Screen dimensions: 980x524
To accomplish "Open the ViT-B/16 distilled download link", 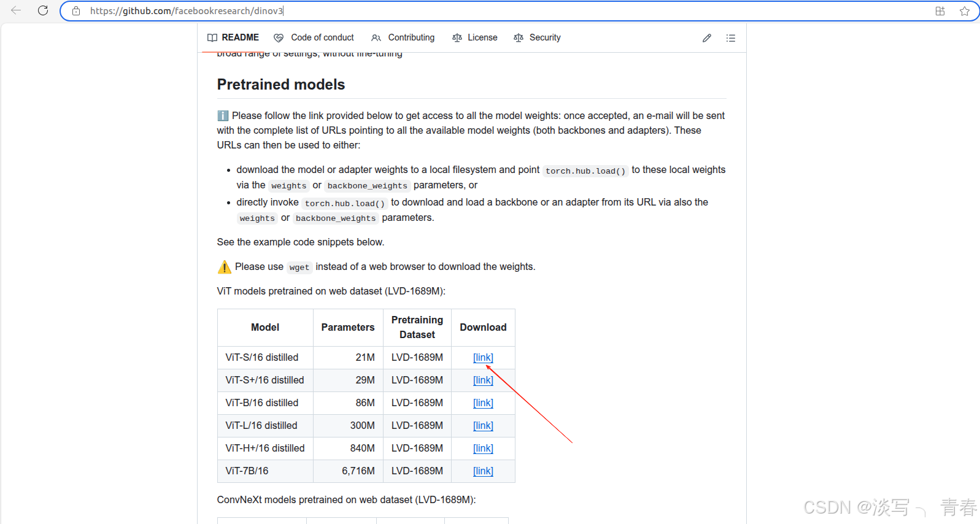I will pos(483,403).
